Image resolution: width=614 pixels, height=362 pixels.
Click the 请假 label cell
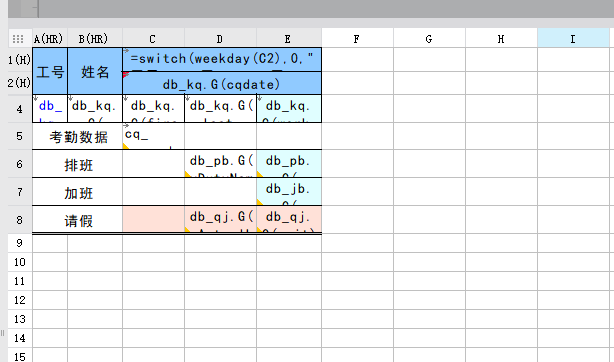click(78, 220)
